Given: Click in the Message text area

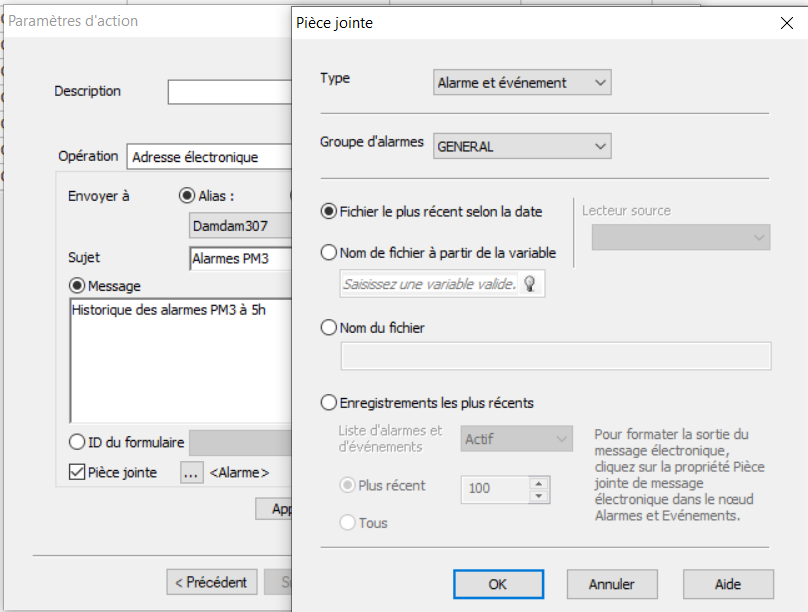Looking at the screenshot, I should [x=180, y=360].
